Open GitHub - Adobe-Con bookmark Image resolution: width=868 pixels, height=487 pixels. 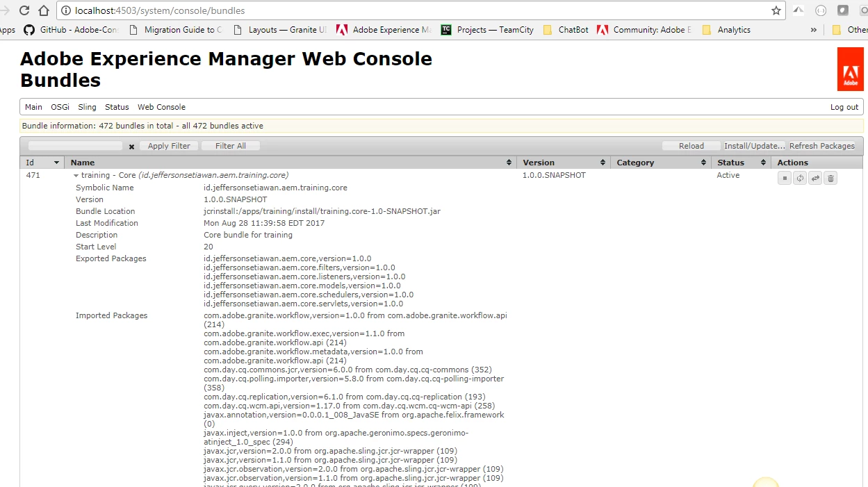coord(72,30)
